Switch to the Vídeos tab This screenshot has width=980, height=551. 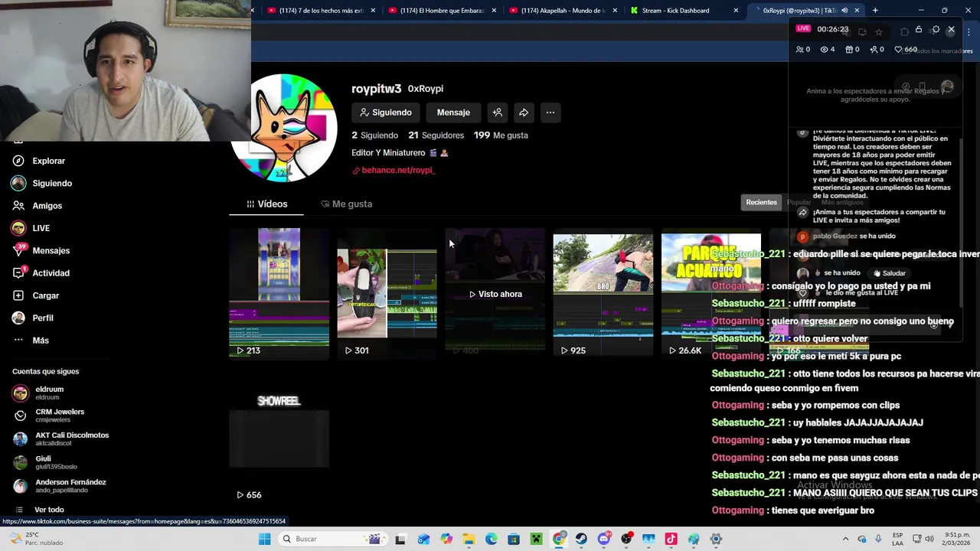266,204
